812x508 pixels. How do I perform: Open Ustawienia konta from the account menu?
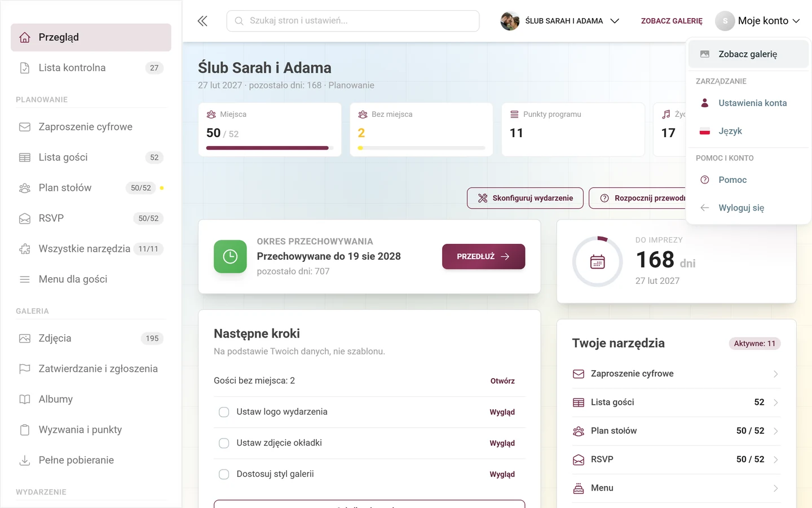pyautogui.click(x=748, y=103)
